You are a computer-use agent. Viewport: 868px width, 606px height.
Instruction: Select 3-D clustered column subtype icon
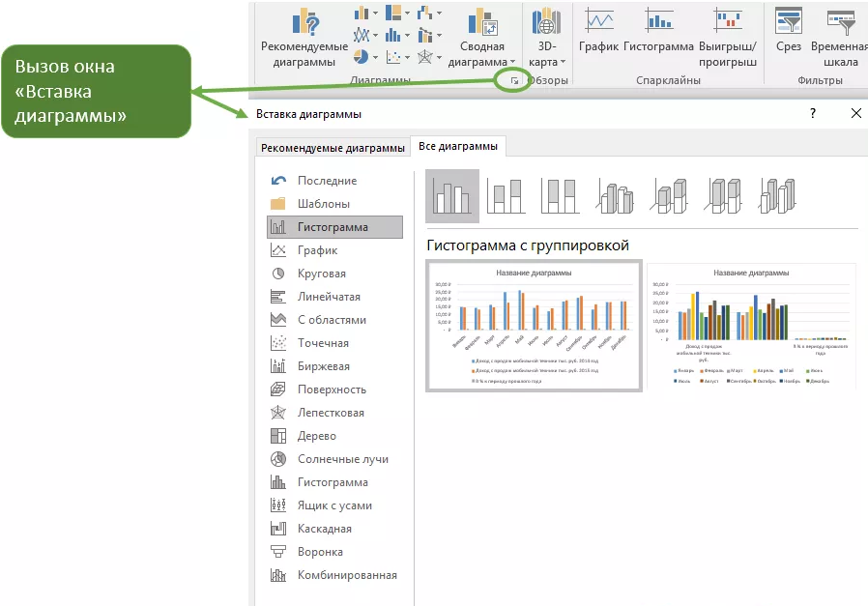click(615, 196)
